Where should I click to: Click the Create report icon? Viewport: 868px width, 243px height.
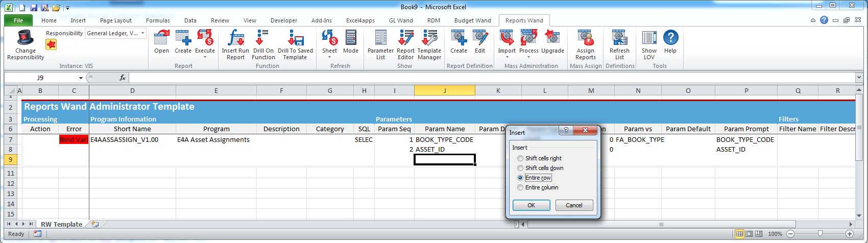click(x=183, y=37)
